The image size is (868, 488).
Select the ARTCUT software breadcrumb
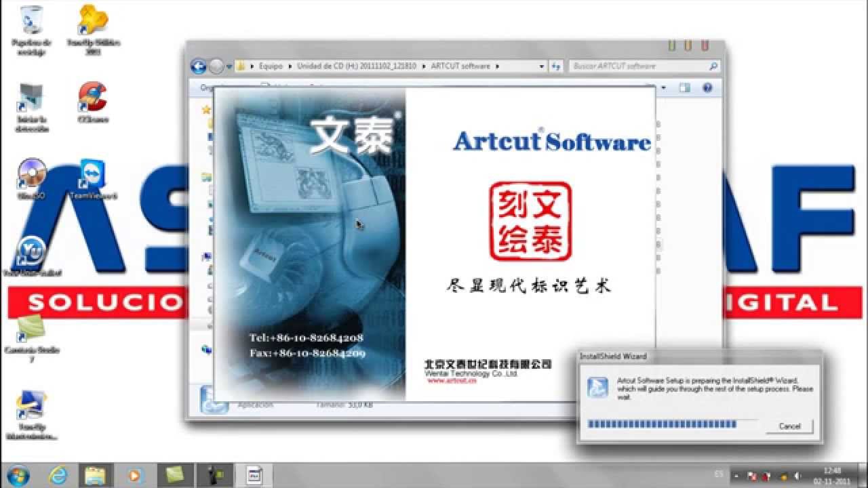460,66
